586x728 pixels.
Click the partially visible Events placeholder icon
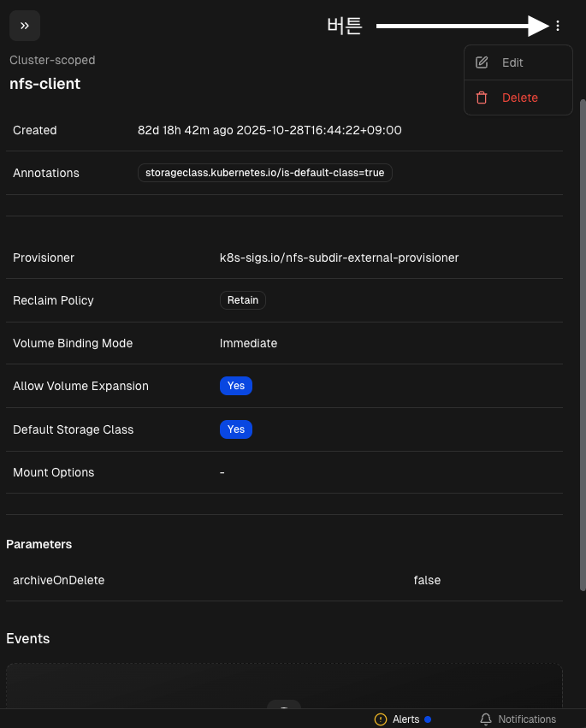click(x=284, y=704)
